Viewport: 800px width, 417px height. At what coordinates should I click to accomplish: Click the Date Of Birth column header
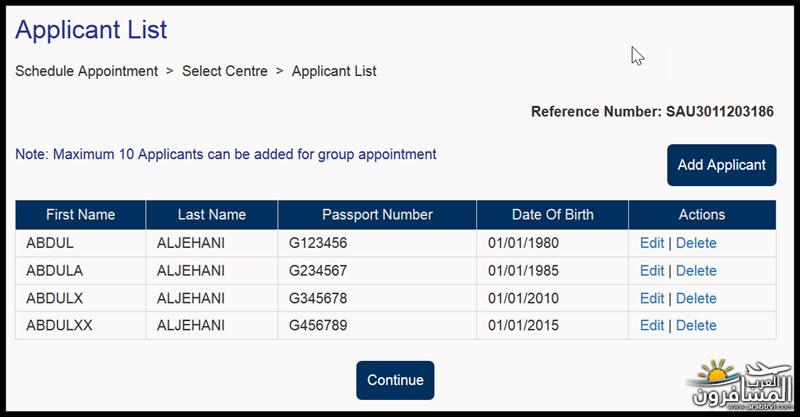[x=553, y=215]
